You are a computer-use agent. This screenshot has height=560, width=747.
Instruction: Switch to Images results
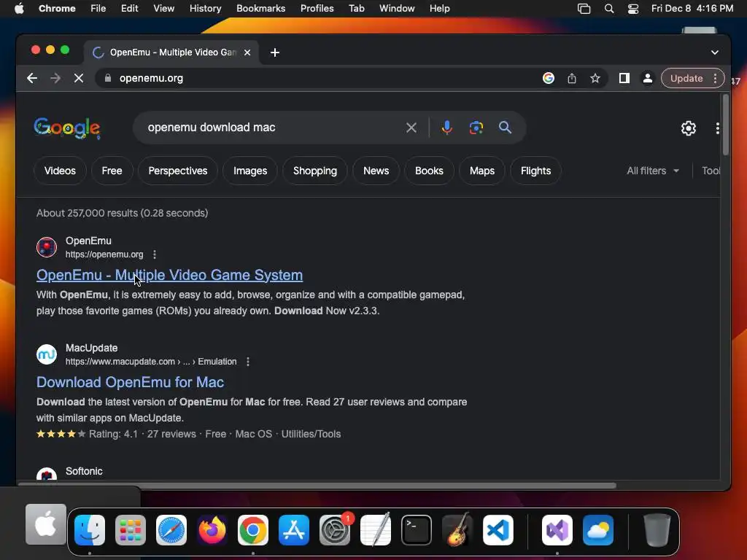click(250, 171)
